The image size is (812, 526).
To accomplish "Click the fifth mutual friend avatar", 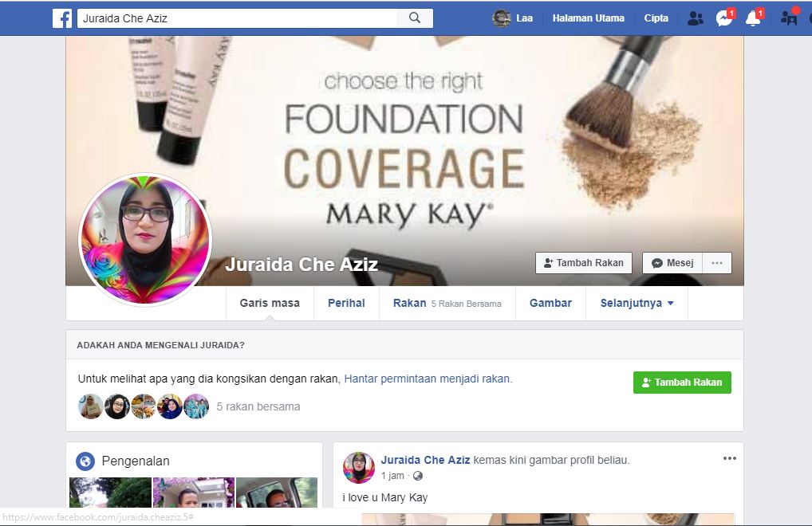I will [x=196, y=406].
